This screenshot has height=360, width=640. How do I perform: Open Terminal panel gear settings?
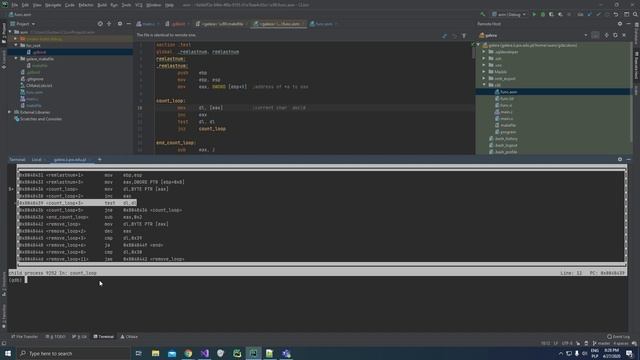(620, 160)
